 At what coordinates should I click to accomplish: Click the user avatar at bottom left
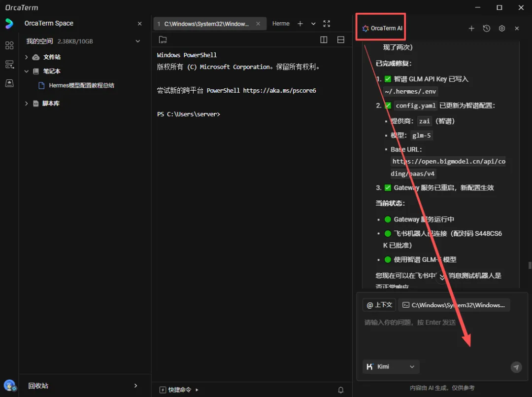coord(9,386)
